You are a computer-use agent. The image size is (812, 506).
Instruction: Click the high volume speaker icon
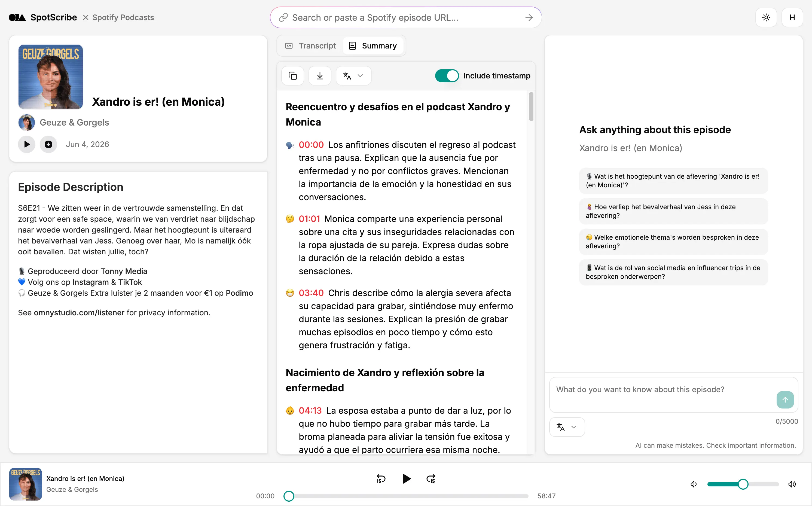pos(792,484)
